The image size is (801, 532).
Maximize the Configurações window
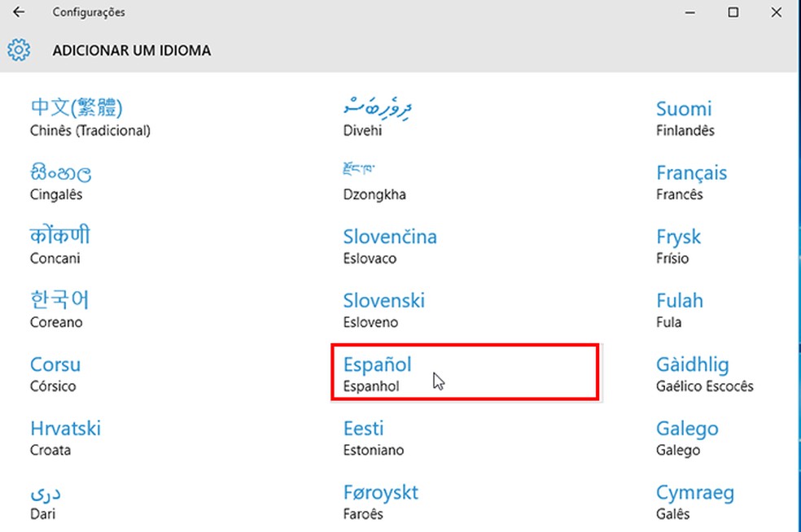733,12
